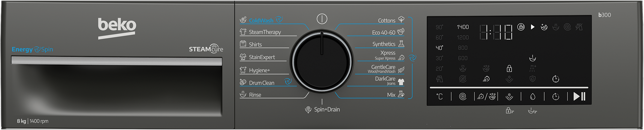This screenshot has width=644, height=130.
Task: Tap the T-shirt icon beside DarkCare
Action: [401, 82]
